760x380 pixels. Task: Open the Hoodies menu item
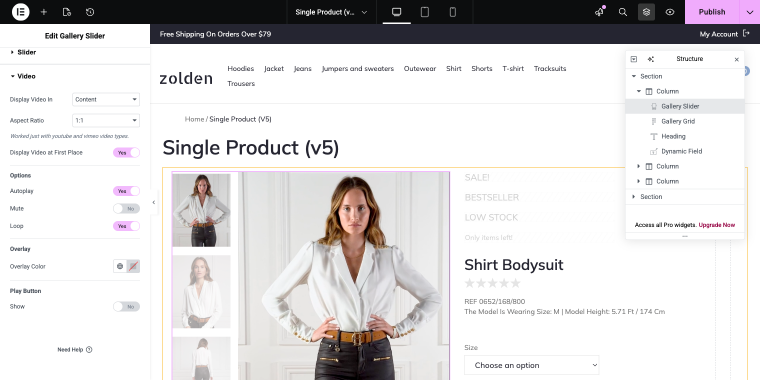click(241, 68)
